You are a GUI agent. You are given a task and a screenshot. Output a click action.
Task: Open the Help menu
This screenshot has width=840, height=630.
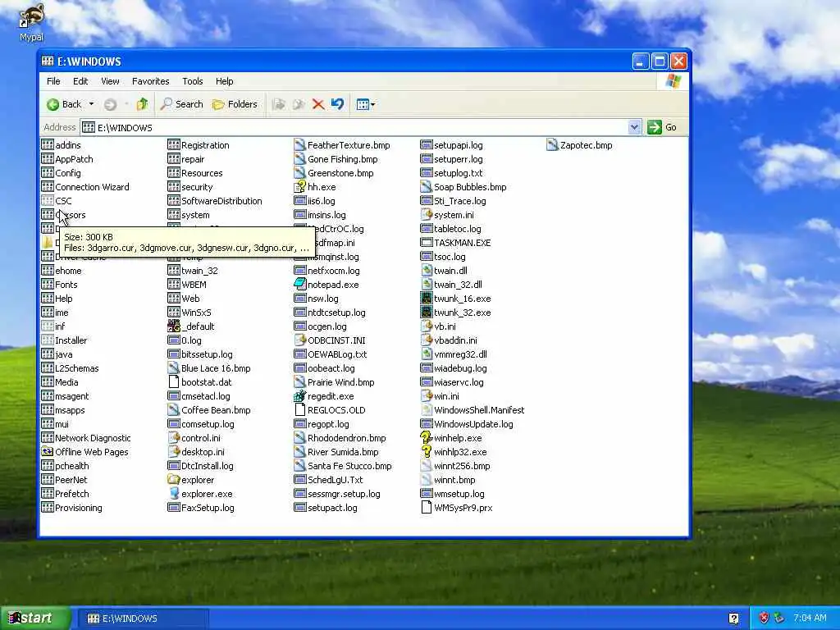click(x=225, y=81)
